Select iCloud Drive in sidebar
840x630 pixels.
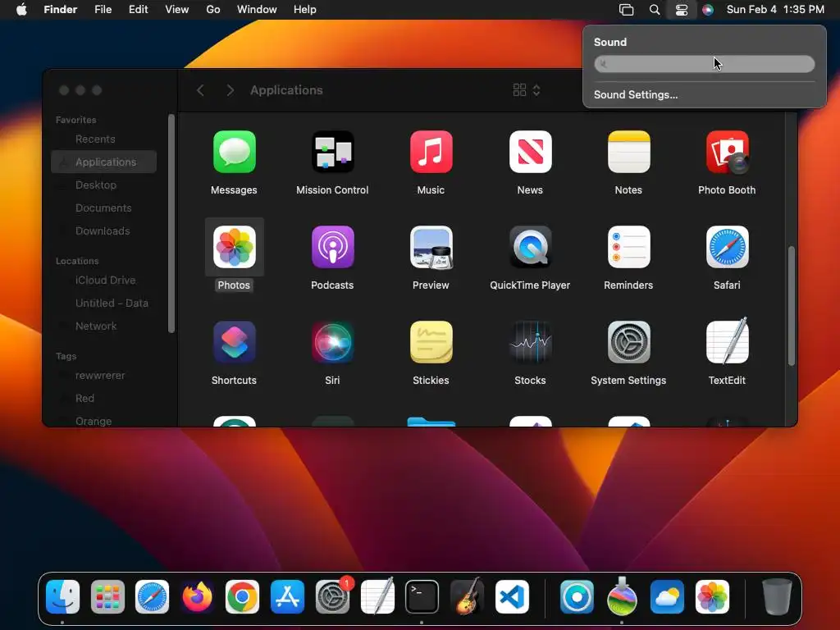(x=104, y=281)
